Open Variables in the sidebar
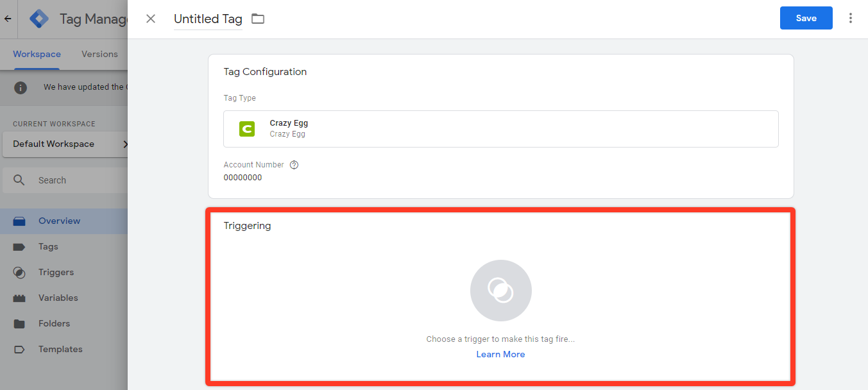868x390 pixels. [64, 298]
